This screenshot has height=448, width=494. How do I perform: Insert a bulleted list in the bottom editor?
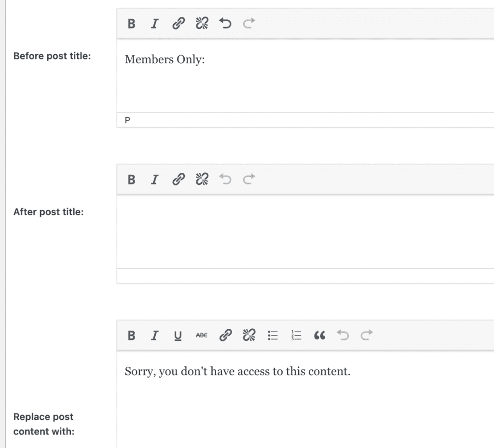(x=273, y=335)
